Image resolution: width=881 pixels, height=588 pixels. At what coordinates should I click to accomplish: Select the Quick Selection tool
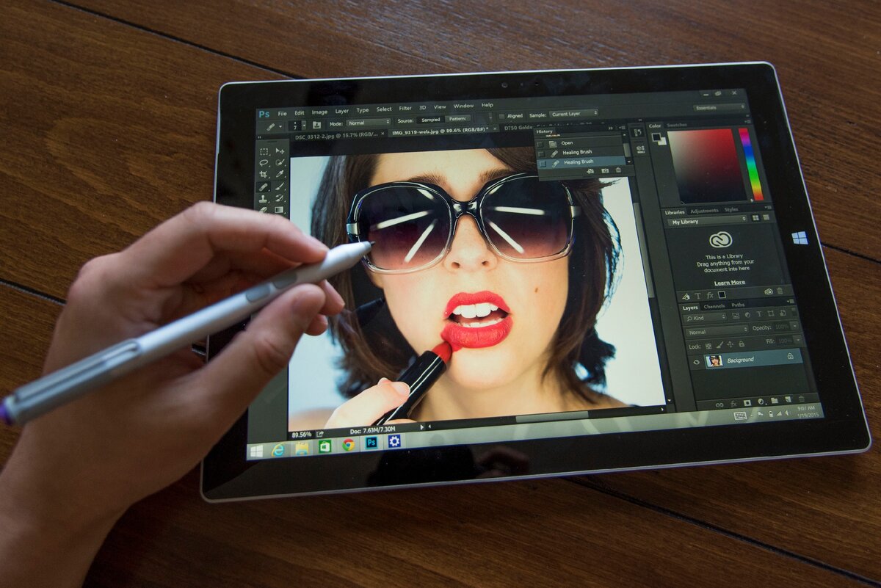(x=280, y=162)
